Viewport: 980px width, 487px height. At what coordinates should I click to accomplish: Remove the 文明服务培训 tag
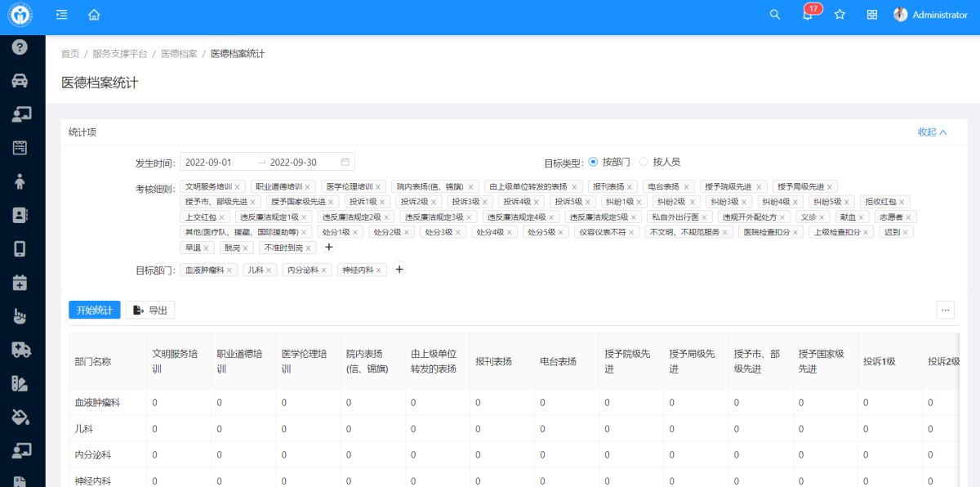tap(237, 186)
